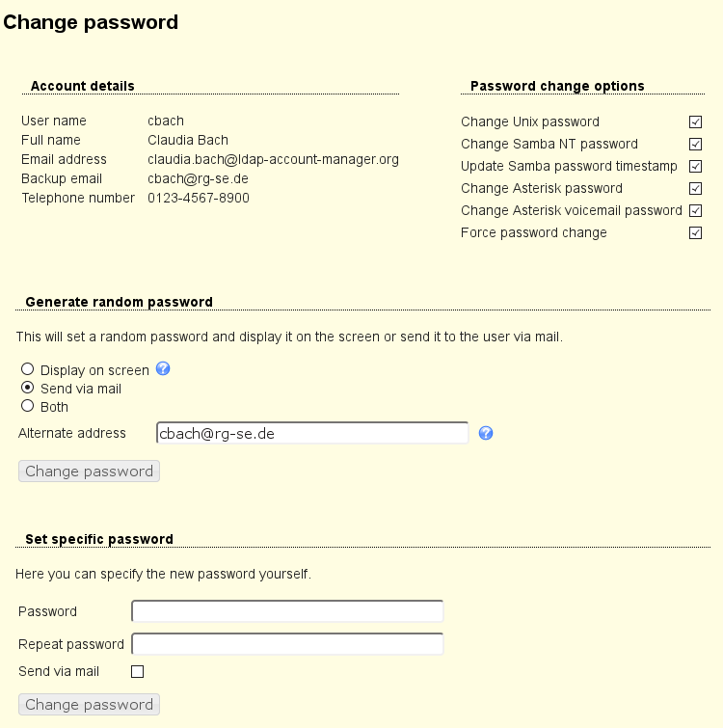Click the Alternate address text field
This screenshot has height=728, width=723.
(311, 433)
